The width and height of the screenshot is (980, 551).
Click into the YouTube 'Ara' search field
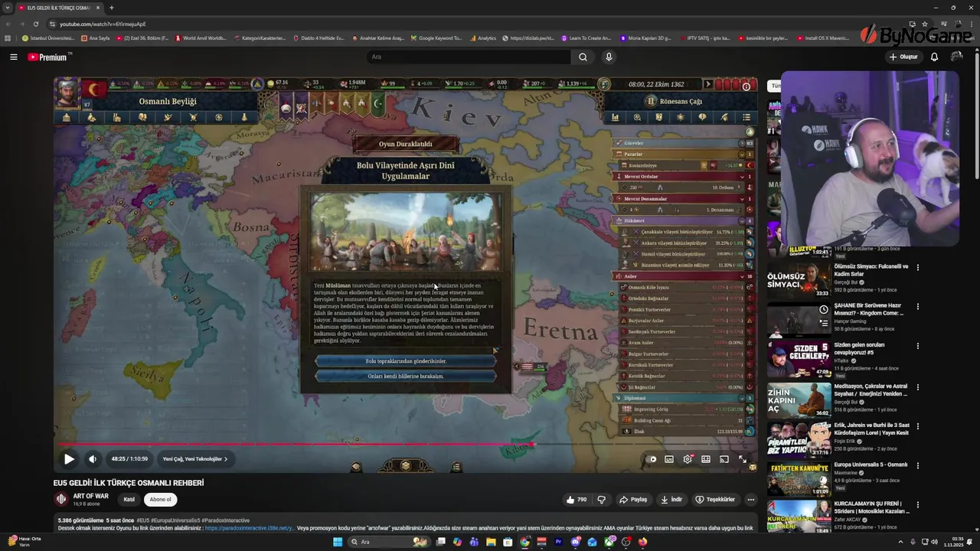click(469, 57)
